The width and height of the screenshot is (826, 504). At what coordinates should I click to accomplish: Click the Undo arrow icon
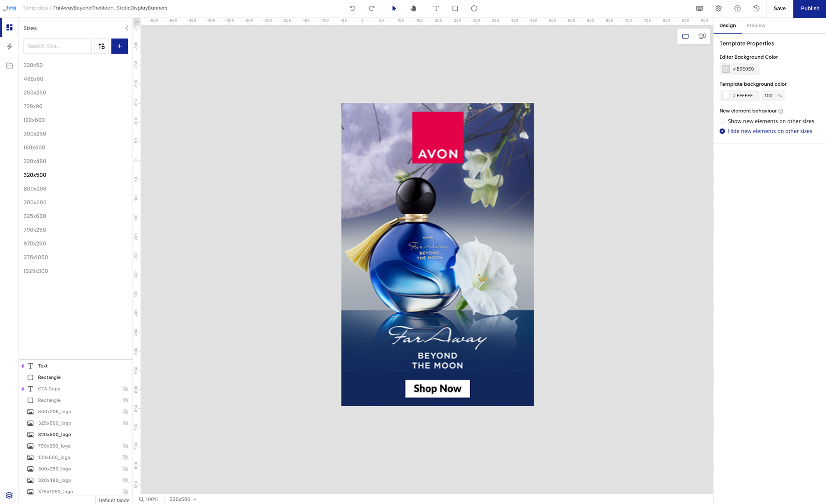pyautogui.click(x=352, y=8)
